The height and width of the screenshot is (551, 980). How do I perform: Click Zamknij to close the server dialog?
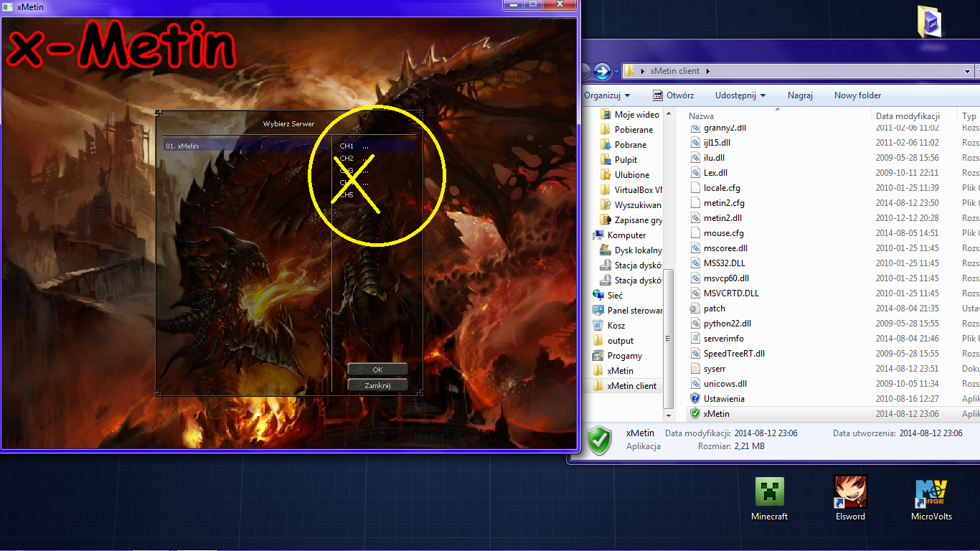pyautogui.click(x=377, y=385)
